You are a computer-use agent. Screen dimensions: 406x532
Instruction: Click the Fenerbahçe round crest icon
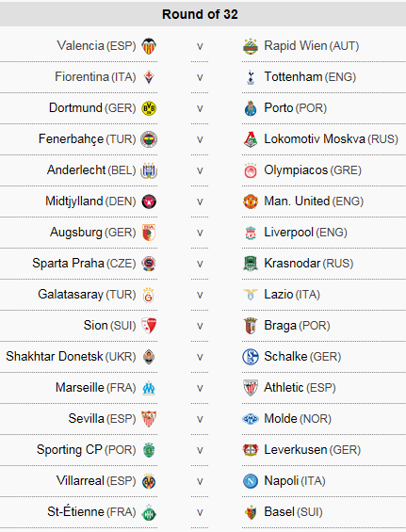click(x=149, y=139)
